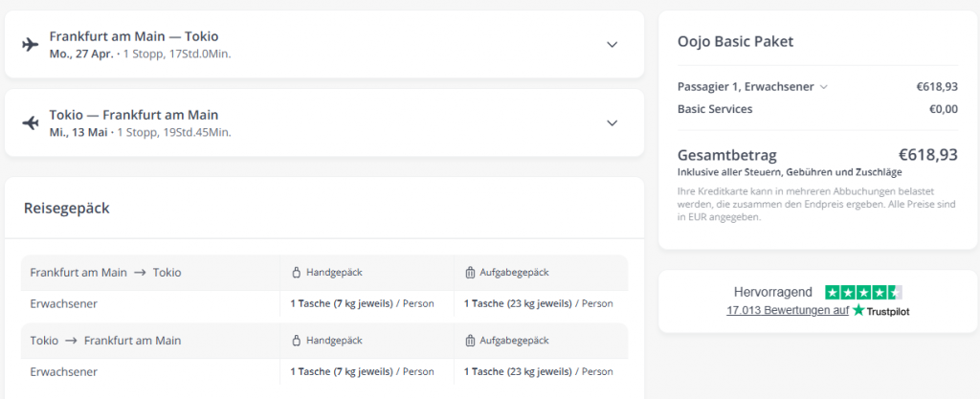Click the green Trustpilot star logo beside the review count
Viewport: 980px width, 399px height.
tap(858, 311)
